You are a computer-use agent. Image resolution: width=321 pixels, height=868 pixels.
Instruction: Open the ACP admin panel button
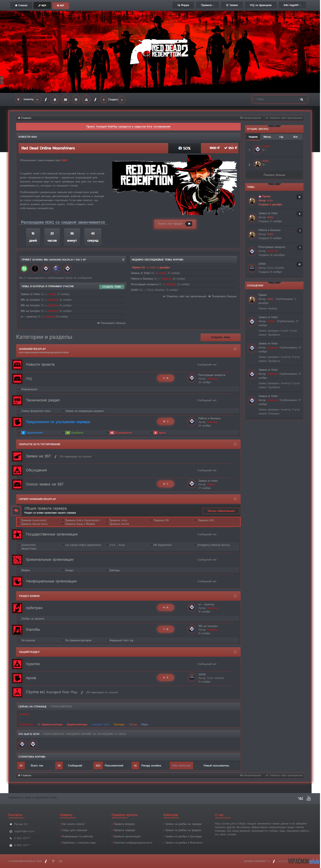tap(61, 5)
